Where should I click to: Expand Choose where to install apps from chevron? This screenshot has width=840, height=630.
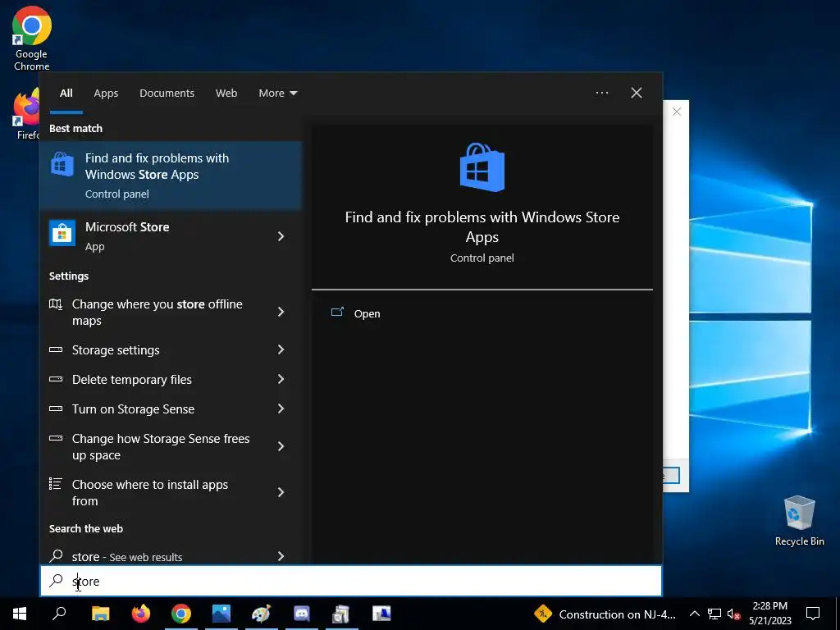pos(281,492)
